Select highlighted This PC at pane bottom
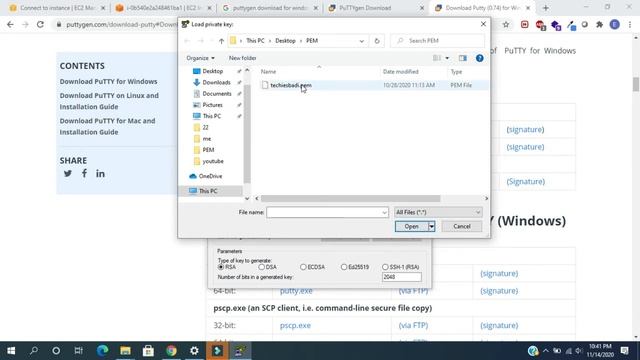The width and height of the screenshot is (640, 360). click(208, 191)
